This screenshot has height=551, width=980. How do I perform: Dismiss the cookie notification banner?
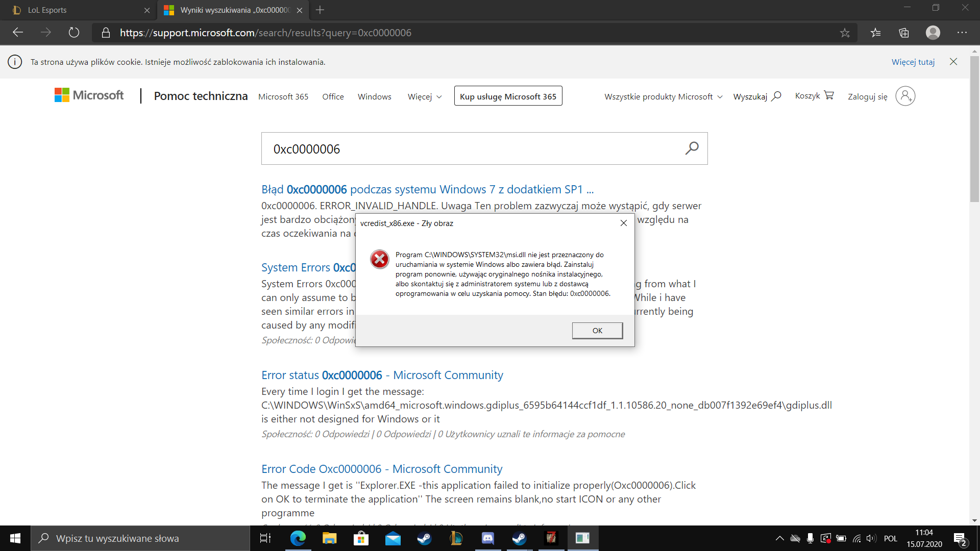[x=953, y=62]
